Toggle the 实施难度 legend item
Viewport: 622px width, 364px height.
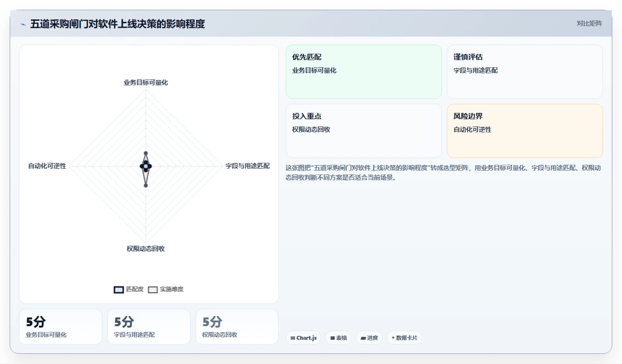pyautogui.click(x=165, y=289)
